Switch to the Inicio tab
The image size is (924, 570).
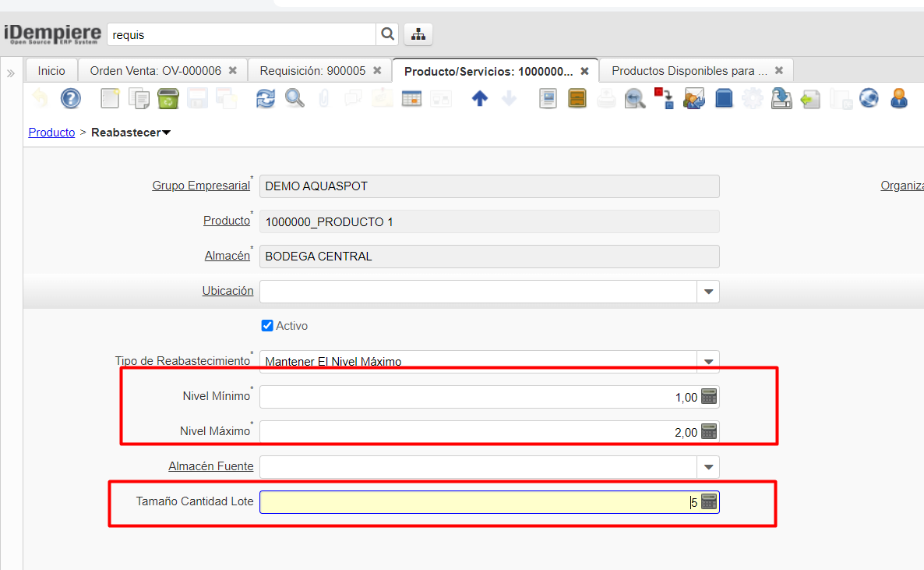[51, 71]
